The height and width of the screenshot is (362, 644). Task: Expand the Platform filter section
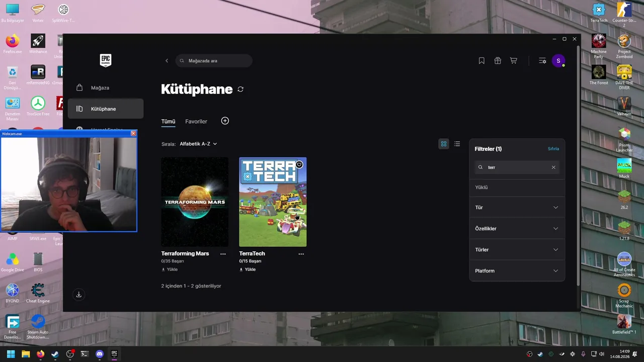517,271
